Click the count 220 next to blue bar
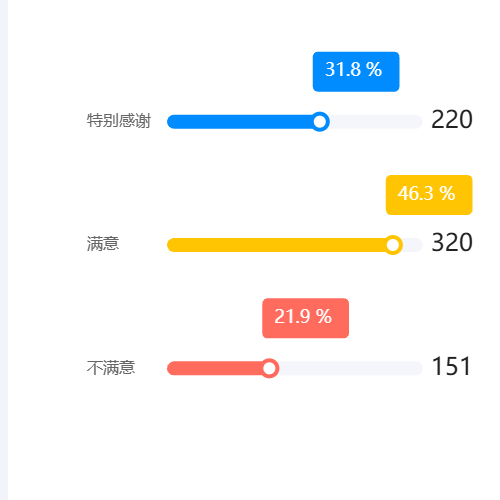The image size is (500, 500). (452, 119)
